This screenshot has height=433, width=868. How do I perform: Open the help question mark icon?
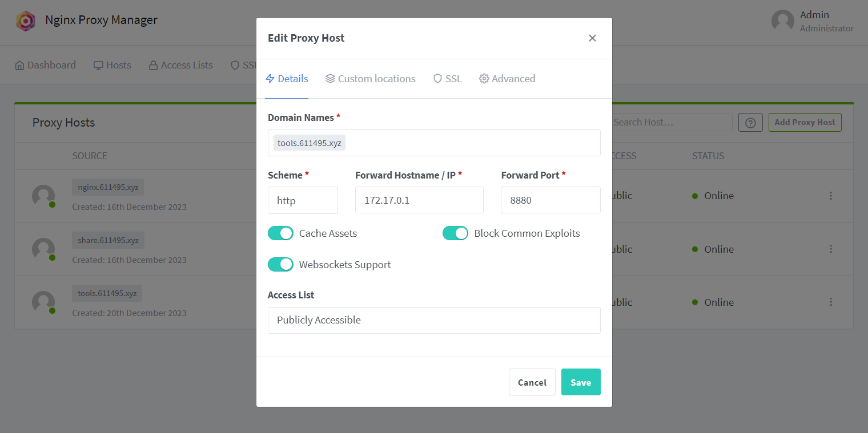coord(750,122)
